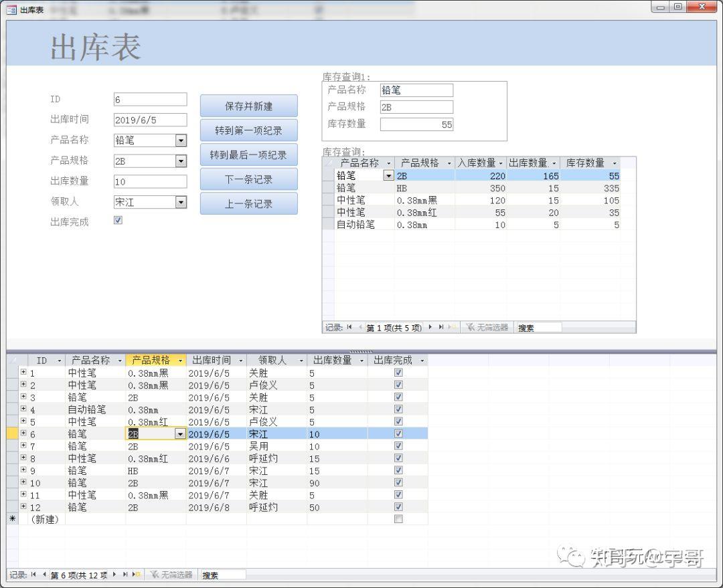Click the 转到第一项纪录 button
The height and width of the screenshot is (588, 723).
249,130
